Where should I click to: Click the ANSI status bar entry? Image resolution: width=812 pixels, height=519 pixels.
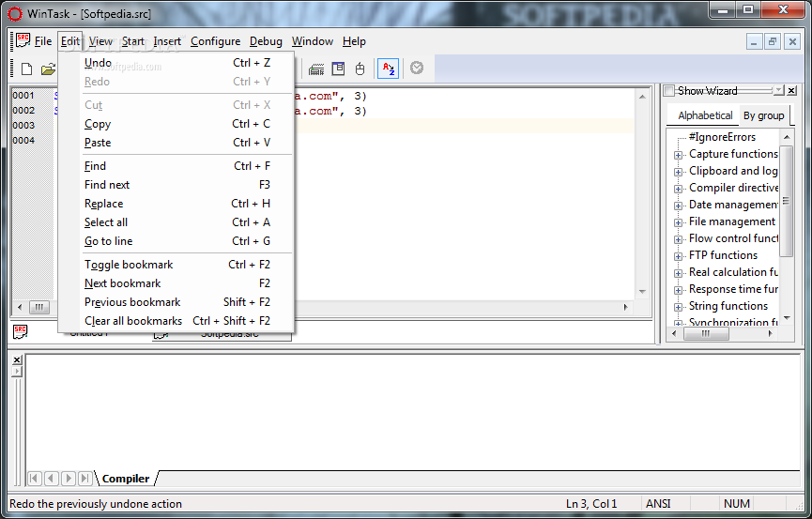coord(658,503)
